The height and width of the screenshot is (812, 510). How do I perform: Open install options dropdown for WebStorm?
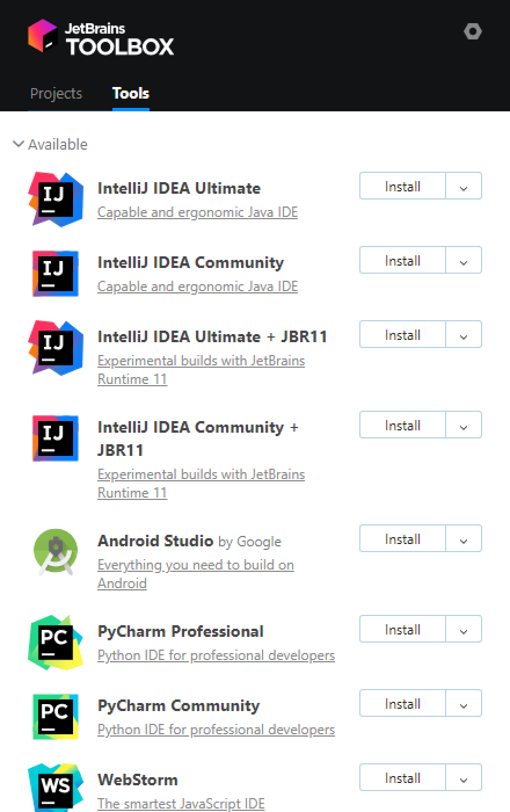(x=464, y=778)
